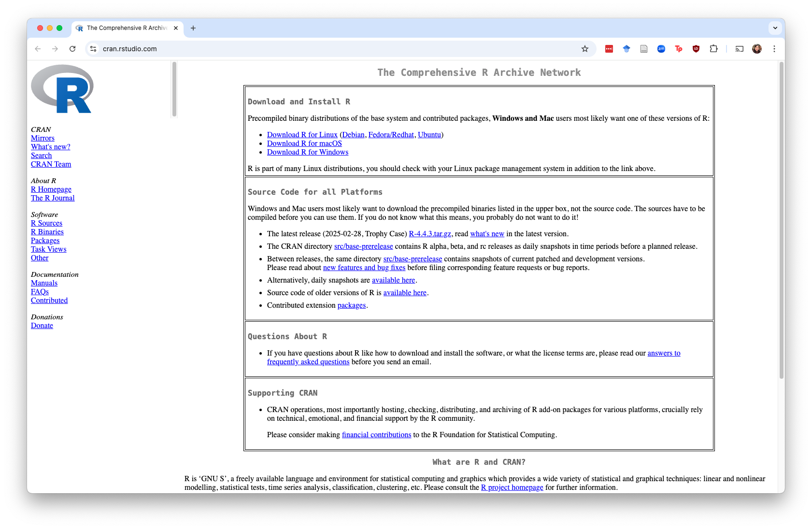Viewport: 812px width, 529px height.
Task: Click the main page vertical scrollbar
Action: coord(781,220)
